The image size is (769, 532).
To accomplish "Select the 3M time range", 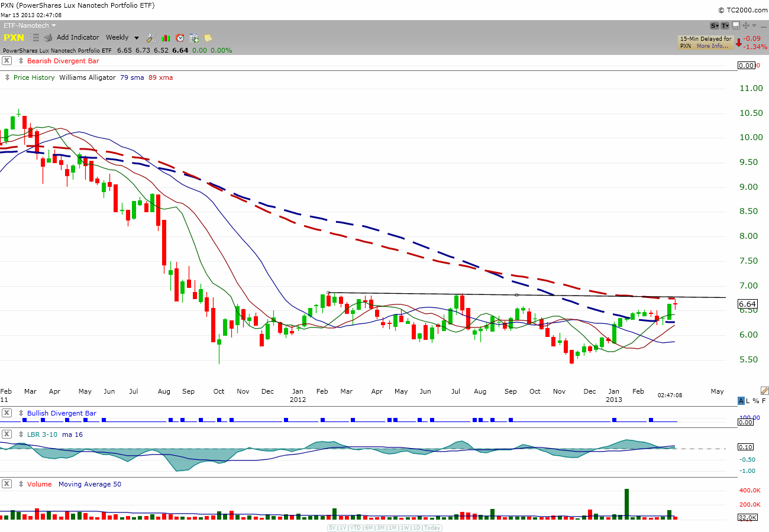I will pyautogui.click(x=380, y=528).
